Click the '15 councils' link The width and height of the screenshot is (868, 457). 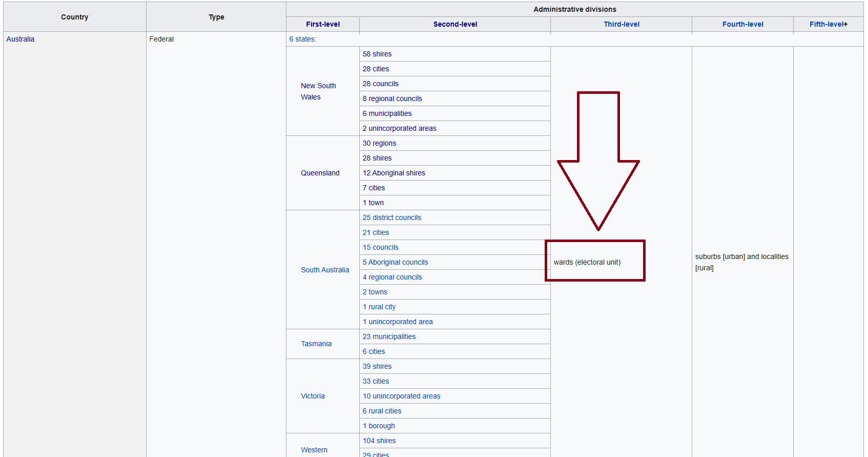tap(380, 247)
